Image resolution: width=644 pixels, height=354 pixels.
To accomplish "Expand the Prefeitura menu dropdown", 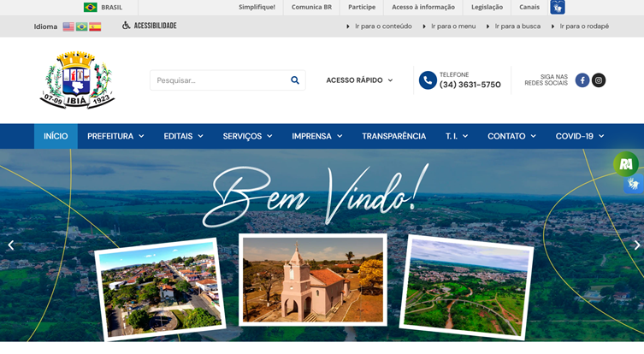I will pyautogui.click(x=115, y=136).
